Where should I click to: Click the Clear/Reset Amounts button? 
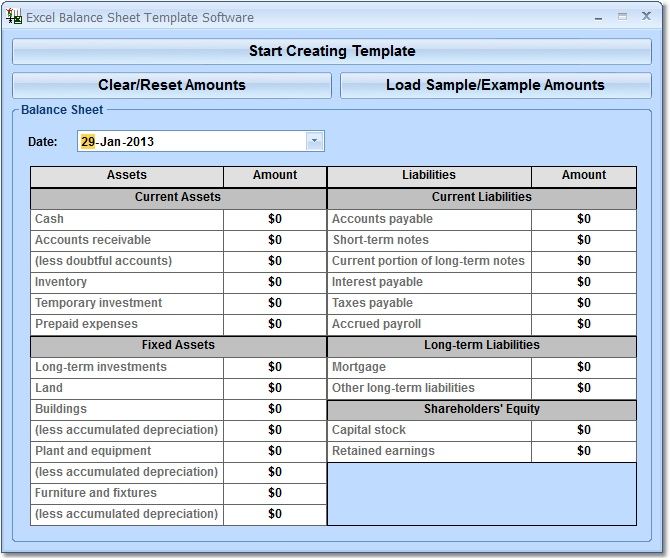172,85
